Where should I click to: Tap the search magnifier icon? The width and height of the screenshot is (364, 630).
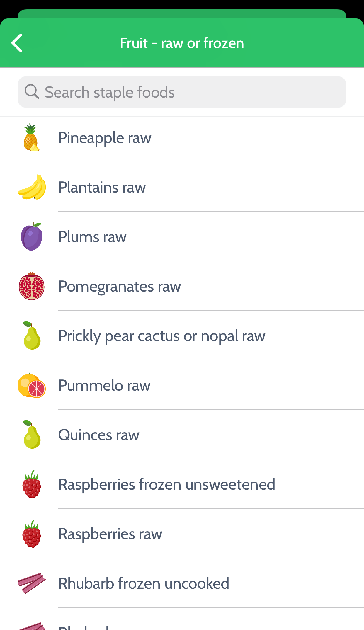[x=32, y=92]
